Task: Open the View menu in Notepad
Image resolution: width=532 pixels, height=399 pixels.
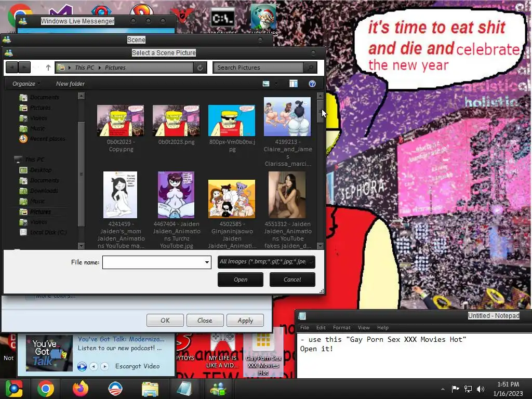Action: pos(364,328)
